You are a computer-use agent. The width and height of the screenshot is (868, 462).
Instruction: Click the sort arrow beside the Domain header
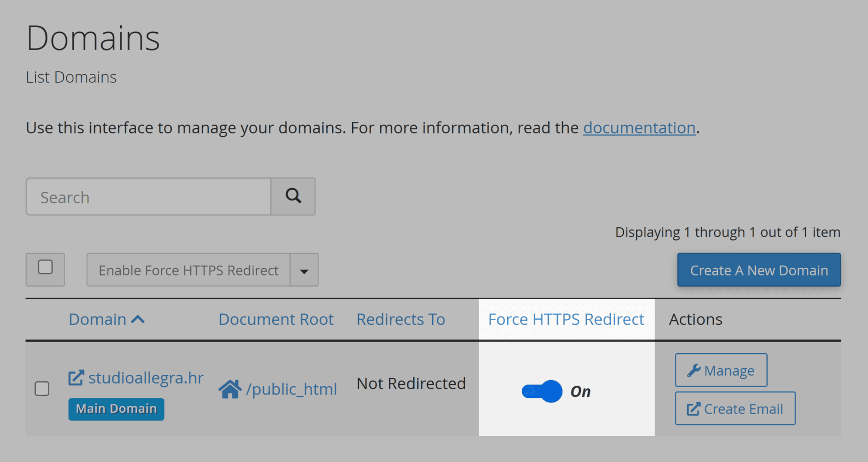(x=138, y=320)
